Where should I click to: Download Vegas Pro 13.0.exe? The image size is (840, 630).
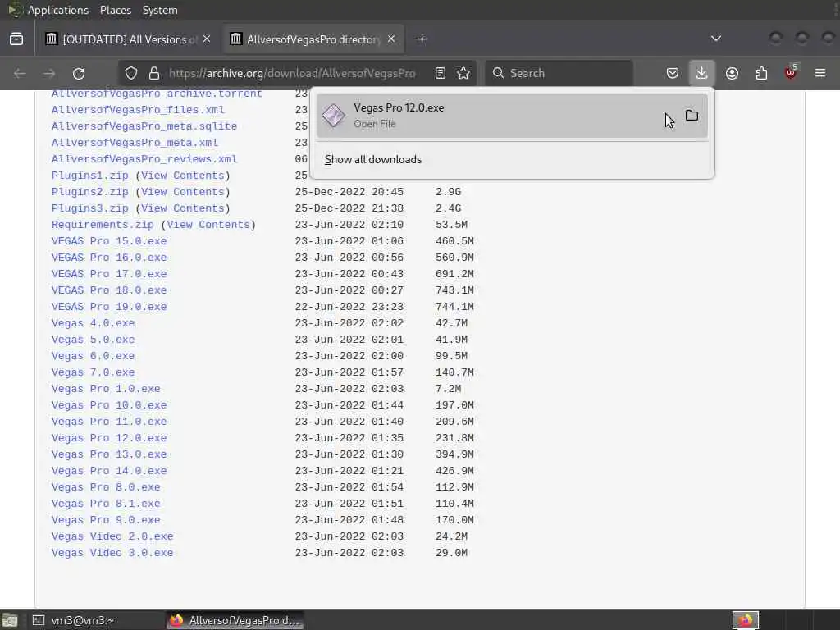(109, 454)
